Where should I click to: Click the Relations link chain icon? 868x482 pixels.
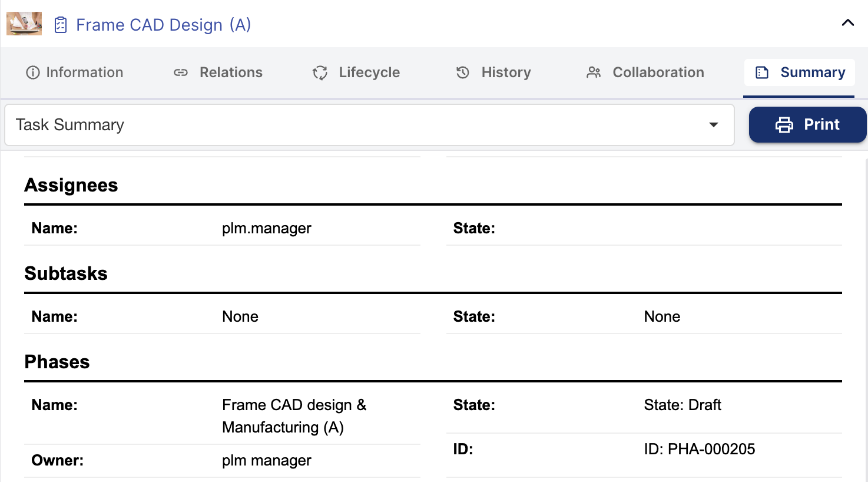coord(181,72)
